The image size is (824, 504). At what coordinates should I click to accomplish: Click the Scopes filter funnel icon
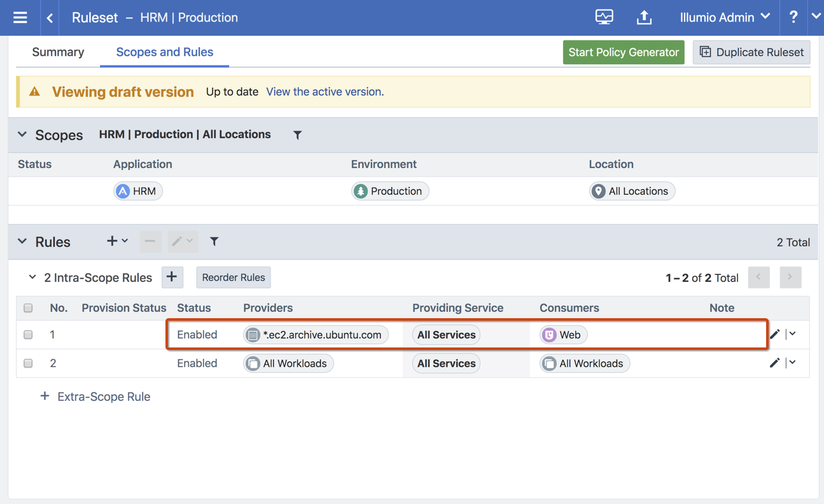pos(297,135)
